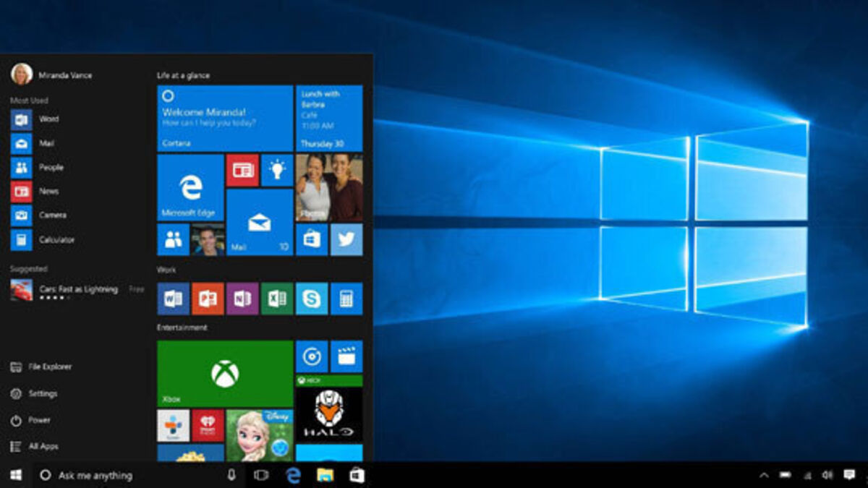Open Task View from the taskbar
The height and width of the screenshot is (488, 868).
pyautogui.click(x=261, y=475)
